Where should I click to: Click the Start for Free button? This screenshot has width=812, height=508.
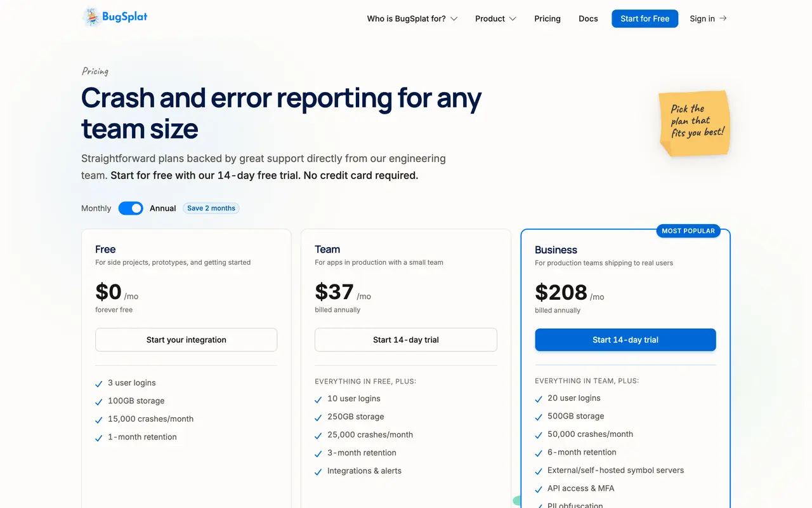coord(645,18)
